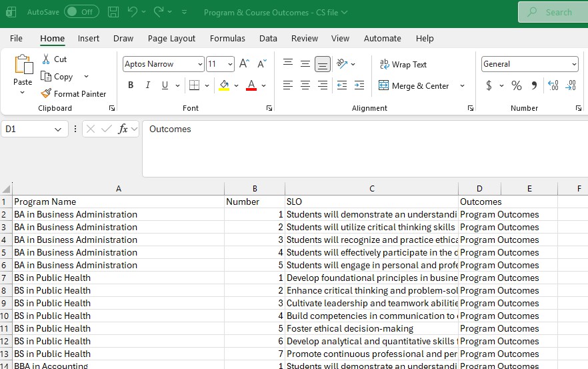The image size is (588, 369).
Task: Activate the Format Painter
Action: click(x=73, y=94)
